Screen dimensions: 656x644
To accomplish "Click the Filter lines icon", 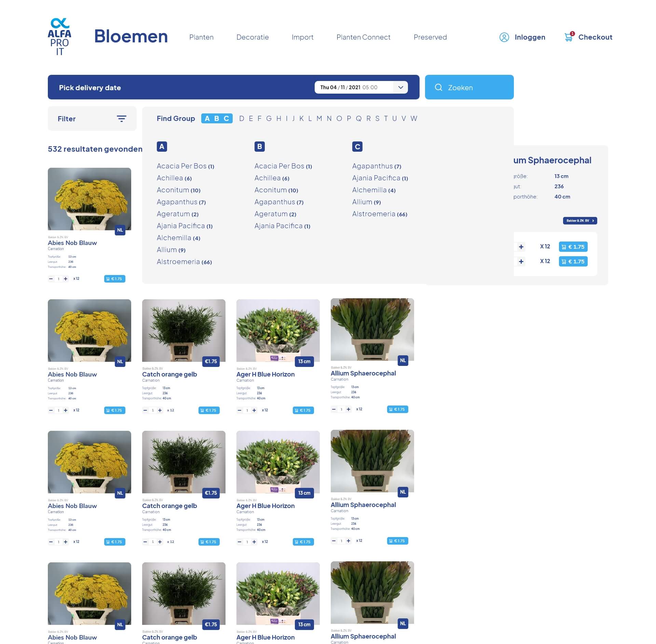I will click(x=122, y=119).
